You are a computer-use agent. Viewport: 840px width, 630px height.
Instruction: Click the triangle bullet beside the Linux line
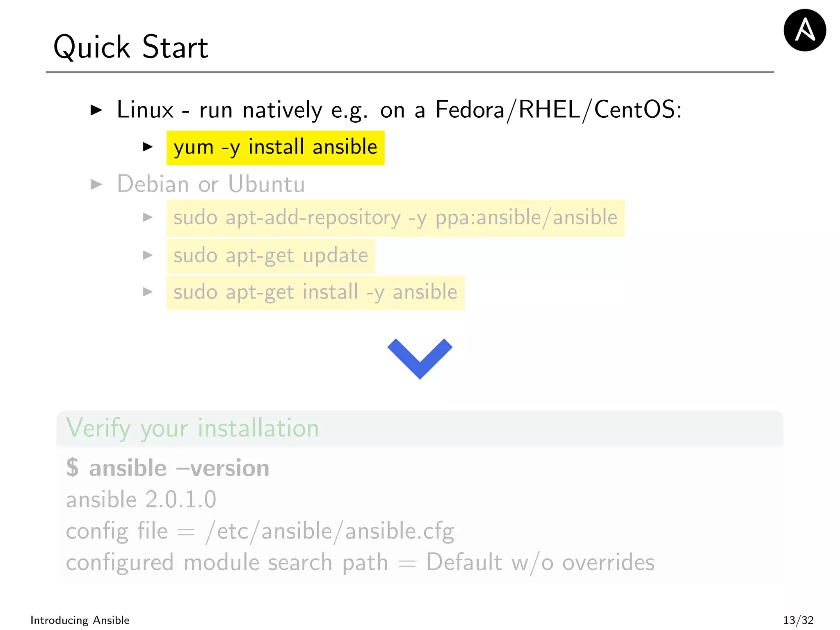pos(96,110)
